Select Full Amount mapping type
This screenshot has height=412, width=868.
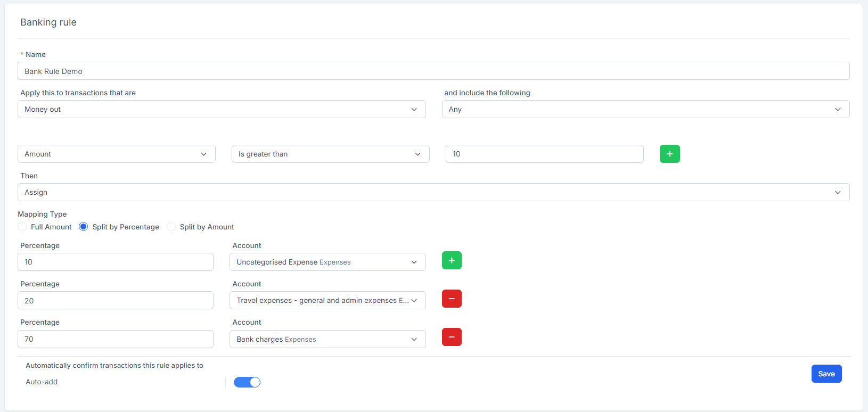coord(22,227)
